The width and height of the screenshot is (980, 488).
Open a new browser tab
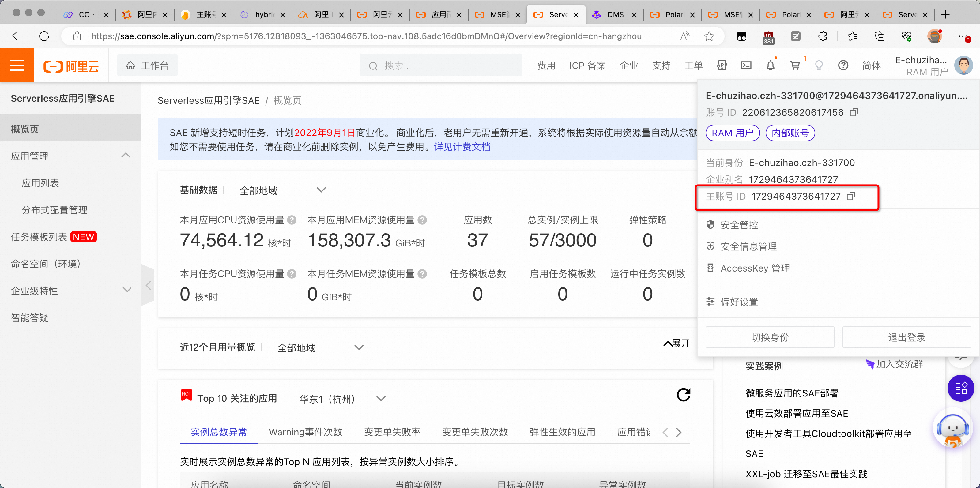pyautogui.click(x=945, y=14)
